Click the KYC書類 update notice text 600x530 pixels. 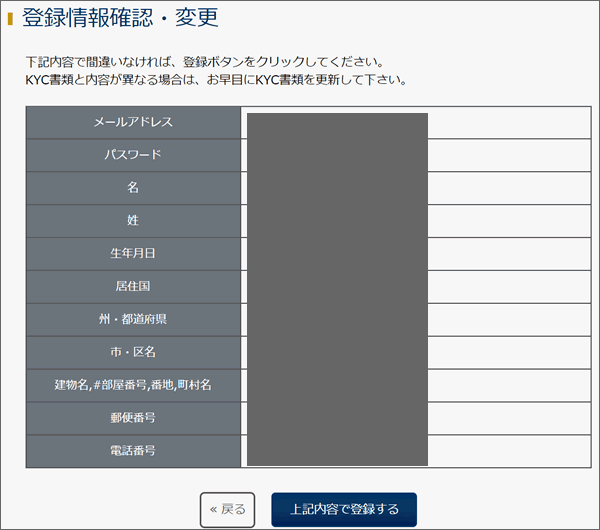pos(216,80)
